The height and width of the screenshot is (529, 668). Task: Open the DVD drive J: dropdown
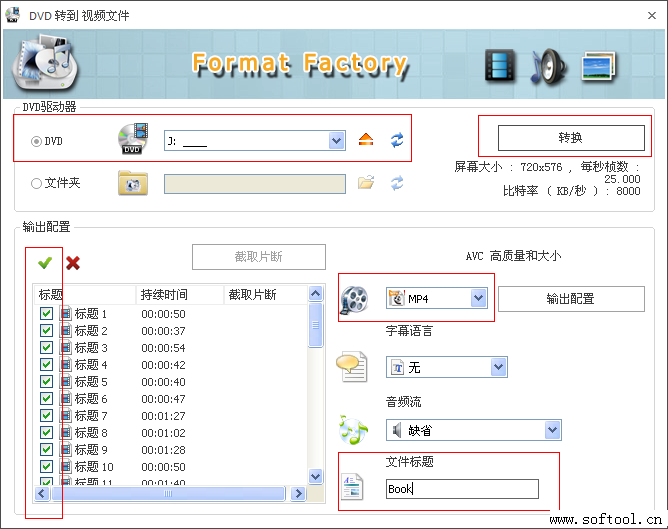coord(336,141)
